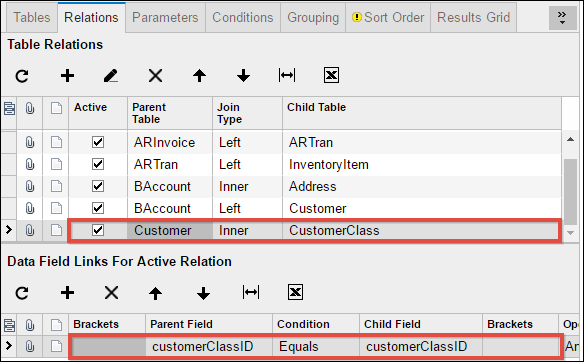584x362 pixels.
Task: Open notes for ARInvoice relation row
Action: [x=56, y=142]
